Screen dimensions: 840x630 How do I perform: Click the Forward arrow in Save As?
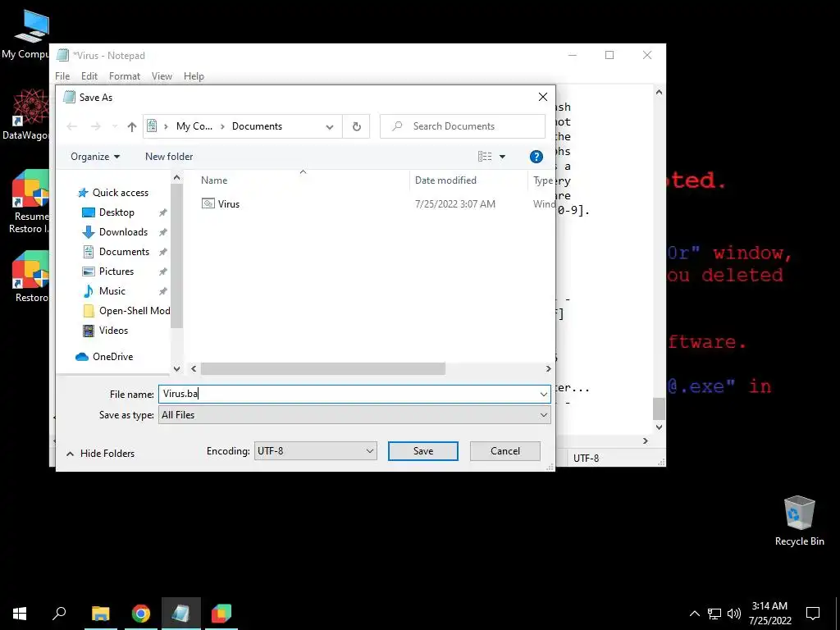(95, 126)
